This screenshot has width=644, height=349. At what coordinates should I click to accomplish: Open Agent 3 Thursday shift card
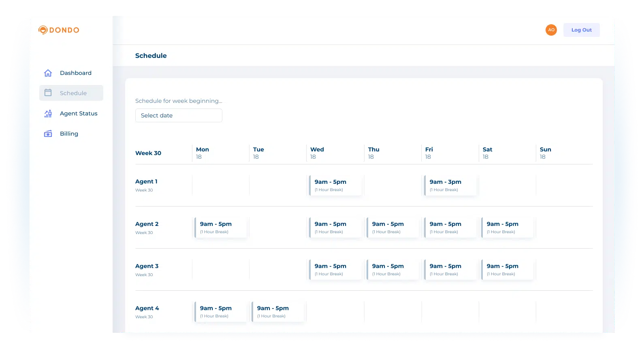[393, 270]
